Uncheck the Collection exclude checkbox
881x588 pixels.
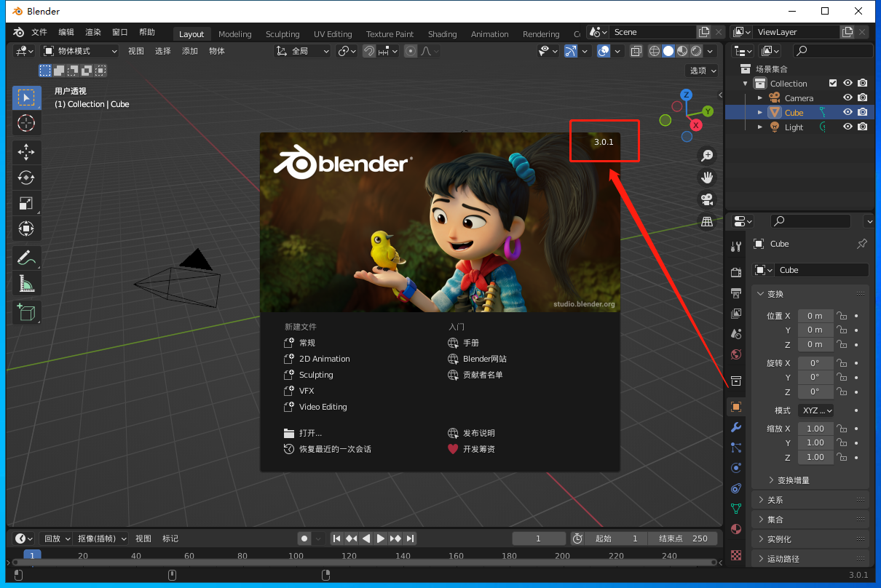[x=833, y=84]
